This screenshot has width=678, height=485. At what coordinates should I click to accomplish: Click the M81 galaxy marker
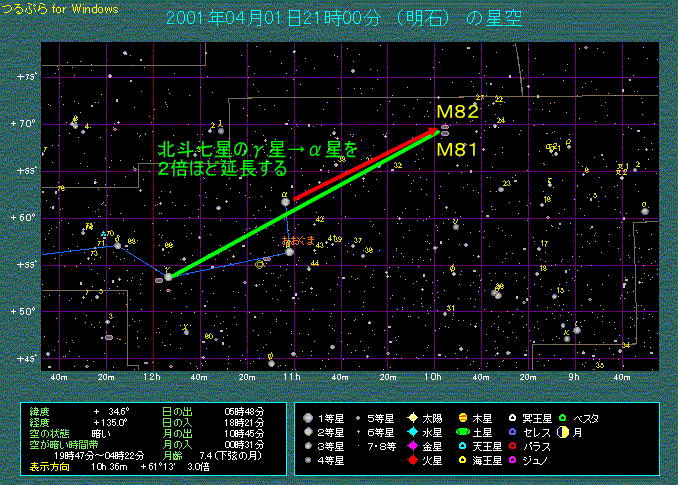444,133
